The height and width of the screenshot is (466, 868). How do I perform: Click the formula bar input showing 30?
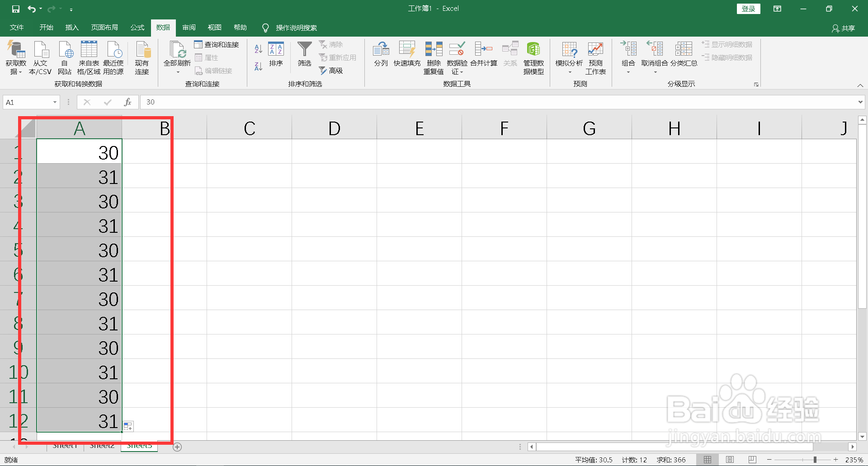coord(497,102)
